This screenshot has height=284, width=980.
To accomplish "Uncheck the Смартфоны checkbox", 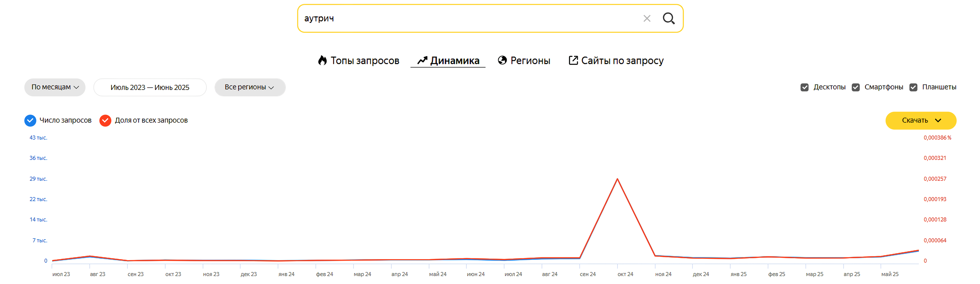I will [x=856, y=88].
